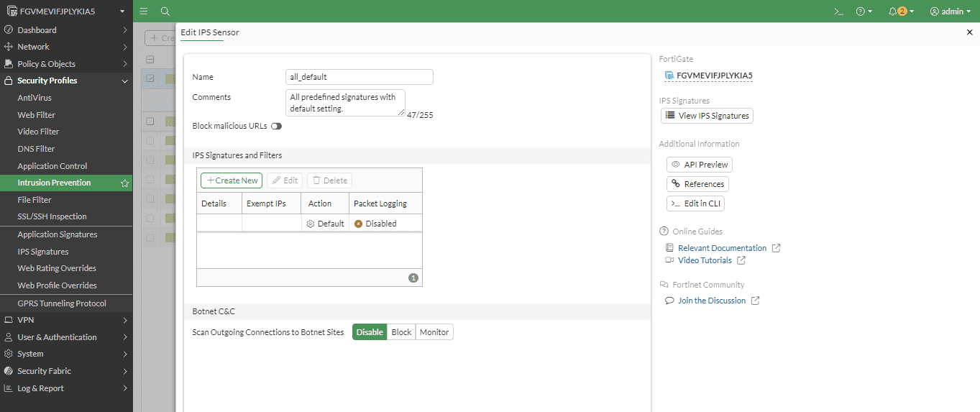Click the Packet Logging column header
The height and width of the screenshot is (412, 980).
[x=385, y=203]
